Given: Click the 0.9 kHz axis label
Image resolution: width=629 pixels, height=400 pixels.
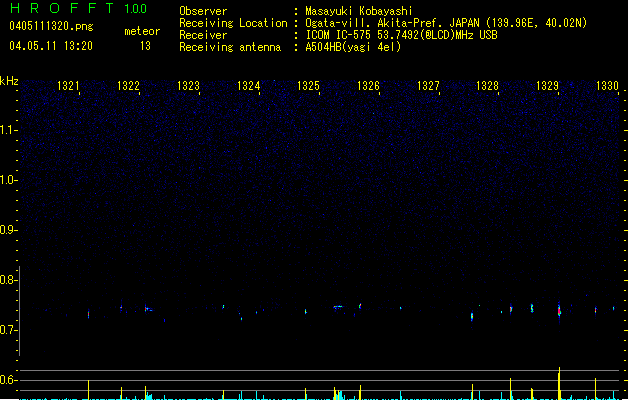Looking at the screenshot, I should tap(8, 230).
